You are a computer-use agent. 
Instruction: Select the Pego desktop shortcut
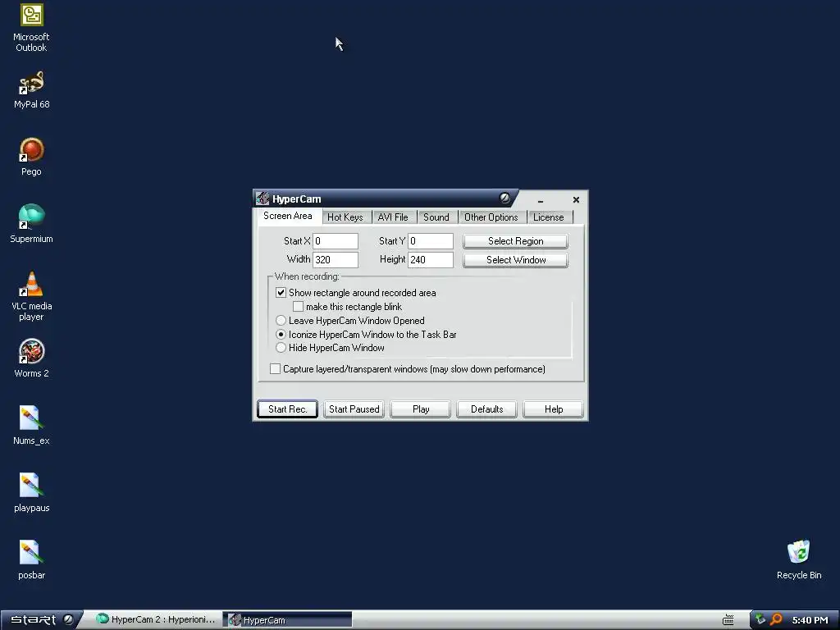[31, 157]
